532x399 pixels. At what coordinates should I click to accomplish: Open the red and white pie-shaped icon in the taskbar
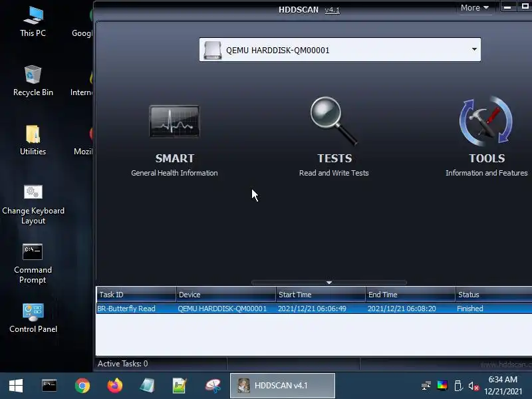[x=213, y=386]
